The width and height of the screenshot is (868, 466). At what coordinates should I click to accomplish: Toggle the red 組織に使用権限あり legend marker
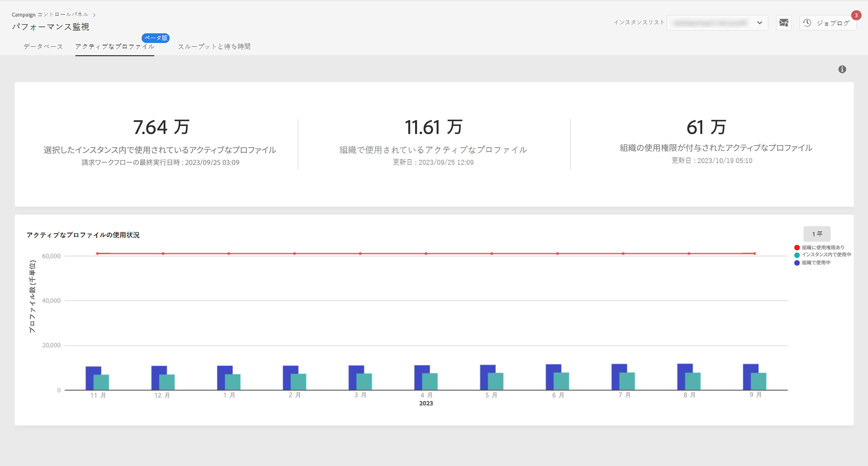tap(797, 248)
